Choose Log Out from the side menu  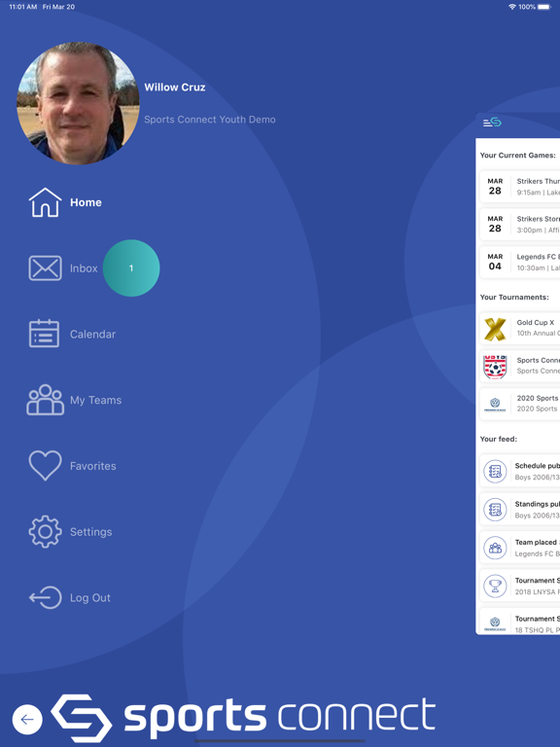pos(90,597)
